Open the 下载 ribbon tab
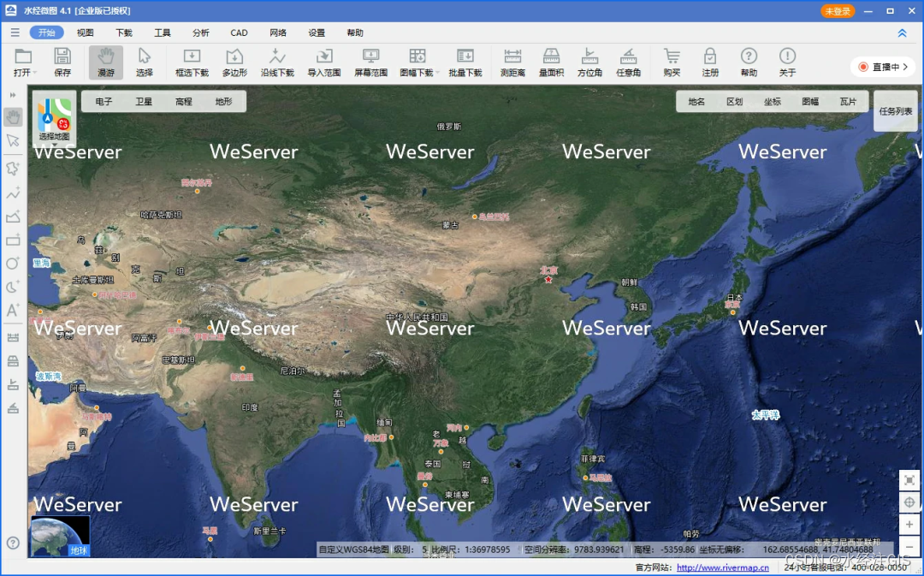Image resolution: width=924 pixels, height=576 pixels. point(124,33)
